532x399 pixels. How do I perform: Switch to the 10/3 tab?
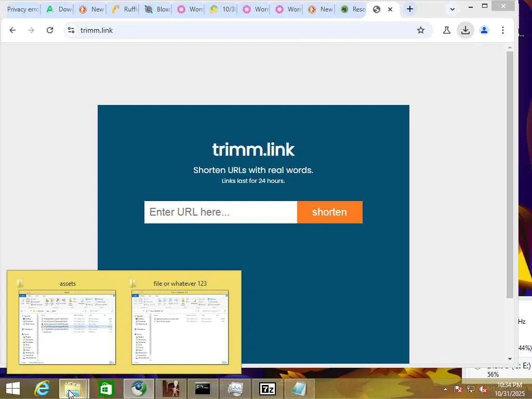[x=222, y=9]
